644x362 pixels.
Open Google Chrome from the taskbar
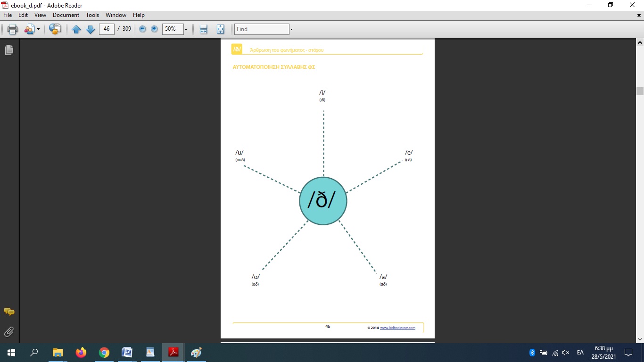(x=104, y=353)
